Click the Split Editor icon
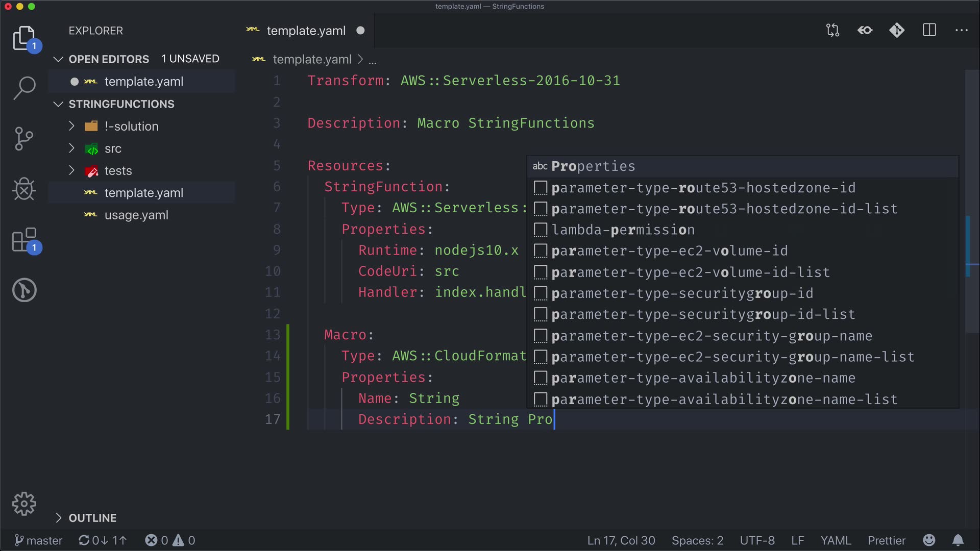This screenshot has height=551, width=980. pyautogui.click(x=929, y=31)
